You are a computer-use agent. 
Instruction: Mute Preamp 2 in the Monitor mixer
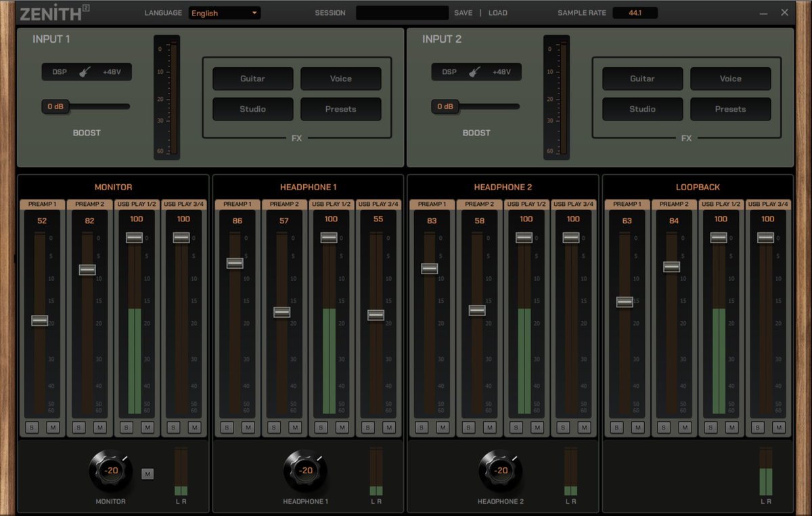tap(99, 427)
